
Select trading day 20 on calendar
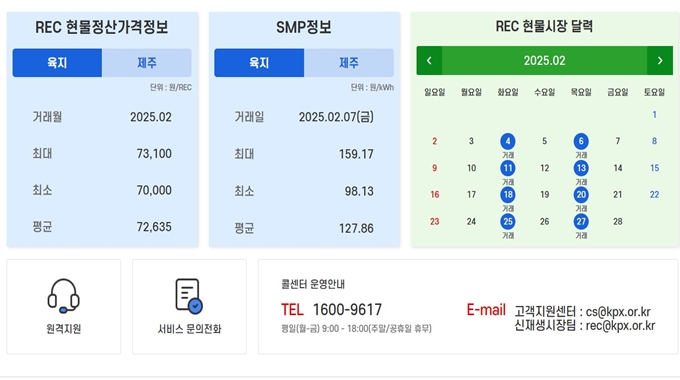click(581, 194)
